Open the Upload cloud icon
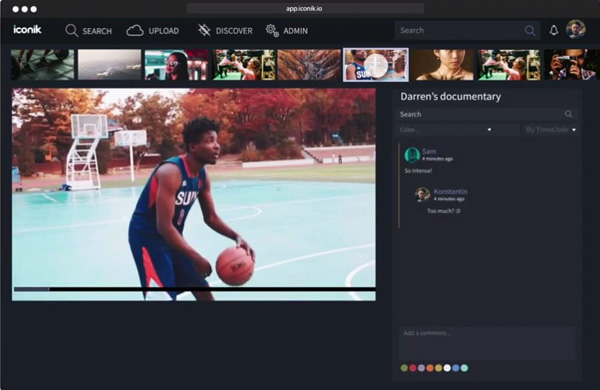Screen dimensions: 600x390 (x=135, y=31)
